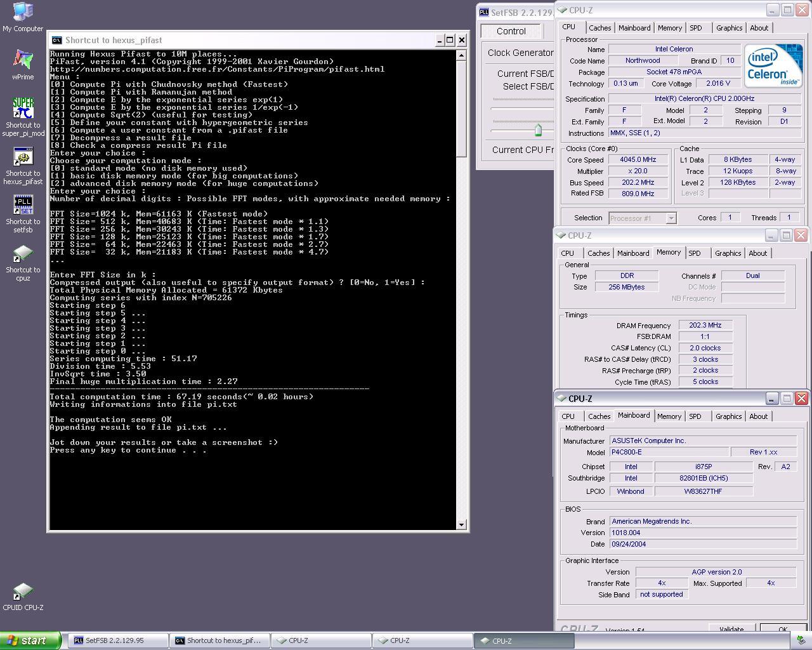Click the Bus Speed value 202.2 MHz
Screen dimensions: 812x650
coord(638,183)
